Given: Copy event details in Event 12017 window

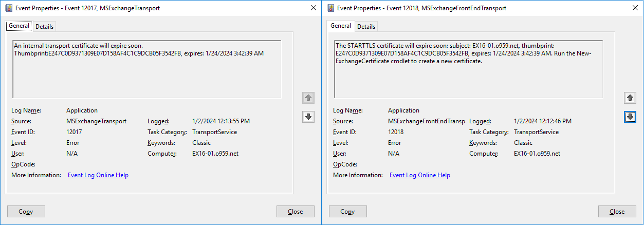Looking at the screenshot, I should pos(26,211).
